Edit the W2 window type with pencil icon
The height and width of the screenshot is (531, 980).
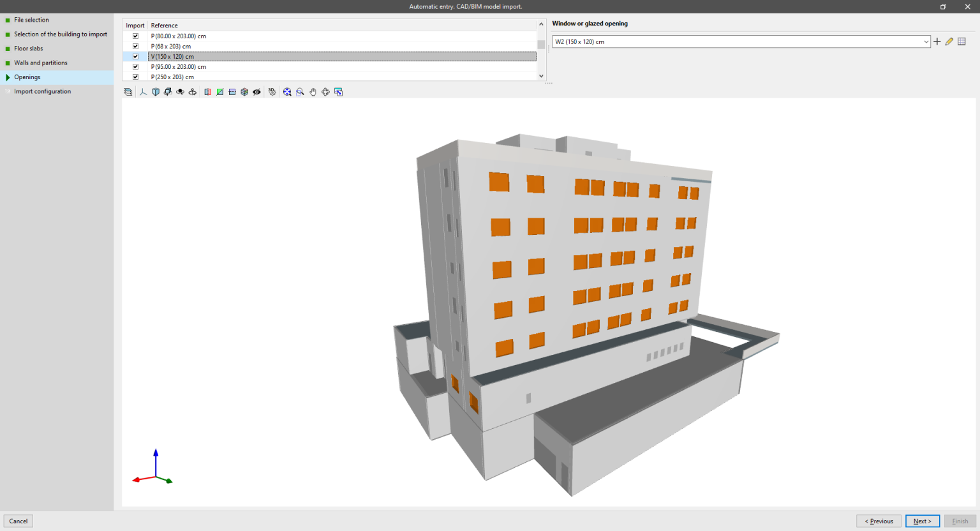pyautogui.click(x=949, y=41)
